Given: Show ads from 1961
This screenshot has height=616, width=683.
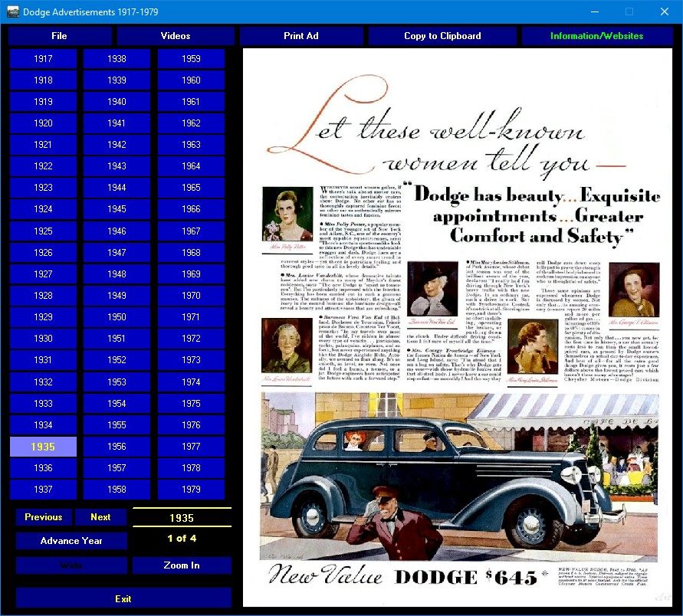Looking at the screenshot, I should 191,102.
